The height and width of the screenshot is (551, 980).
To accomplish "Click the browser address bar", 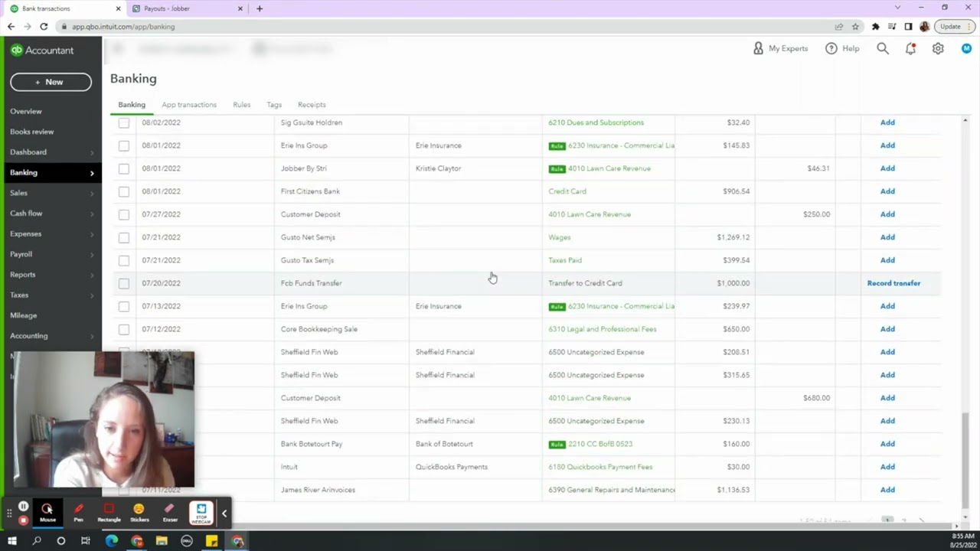I will click(444, 26).
